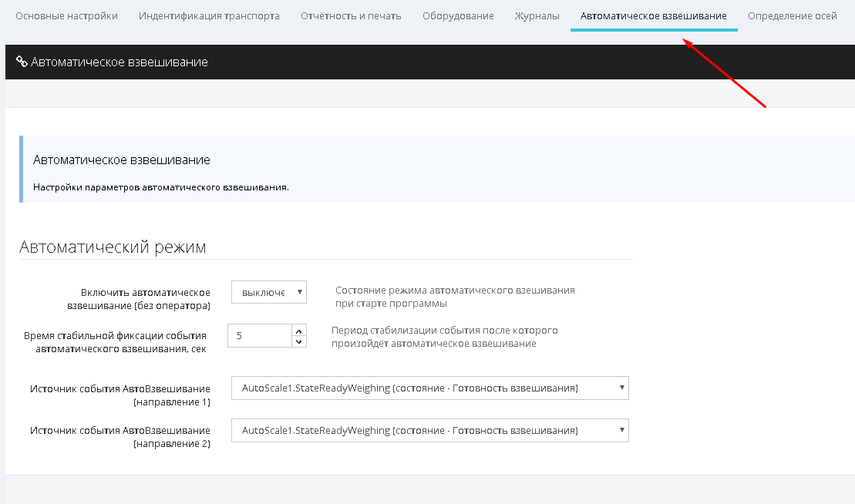Viewport: 855px width, 504px height.
Task: Open the automatic weighing enable dropdown
Action: point(268,293)
